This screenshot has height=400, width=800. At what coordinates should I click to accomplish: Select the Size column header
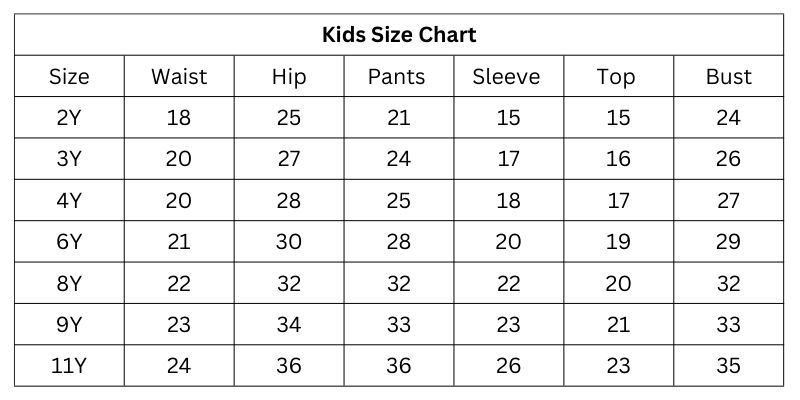[x=69, y=77]
